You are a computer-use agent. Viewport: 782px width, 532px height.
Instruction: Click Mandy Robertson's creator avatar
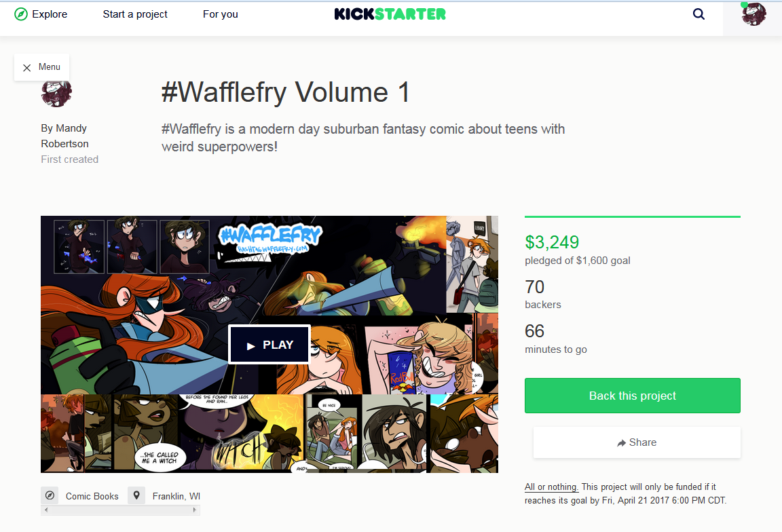point(56,93)
